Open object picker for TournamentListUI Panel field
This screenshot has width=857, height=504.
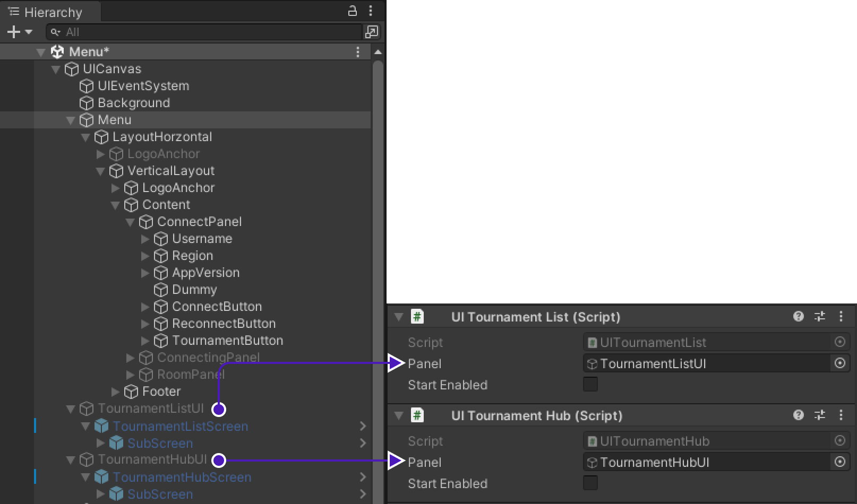coord(840,363)
